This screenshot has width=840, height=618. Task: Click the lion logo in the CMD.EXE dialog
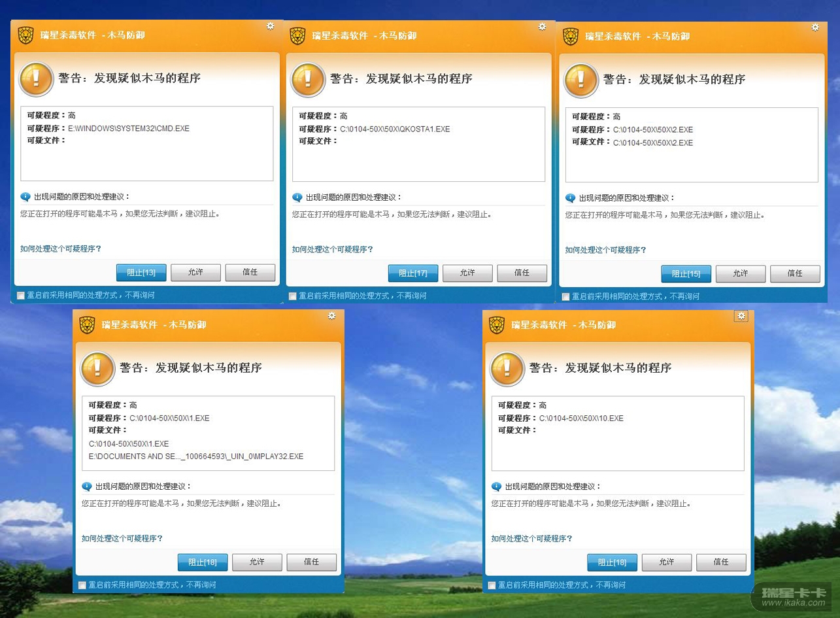tap(25, 35)
